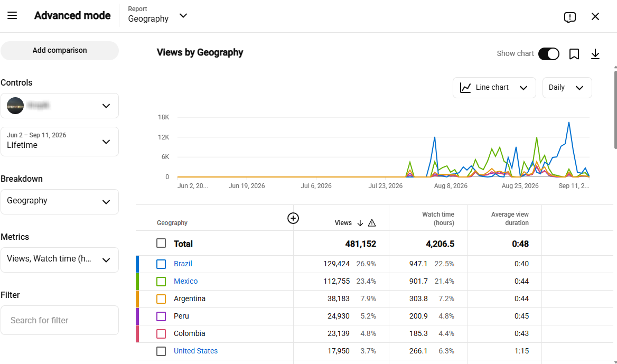The height and width of the screenshot is (364, 617).
Task: Click the Add comparison button
Action: pos(59,50)
